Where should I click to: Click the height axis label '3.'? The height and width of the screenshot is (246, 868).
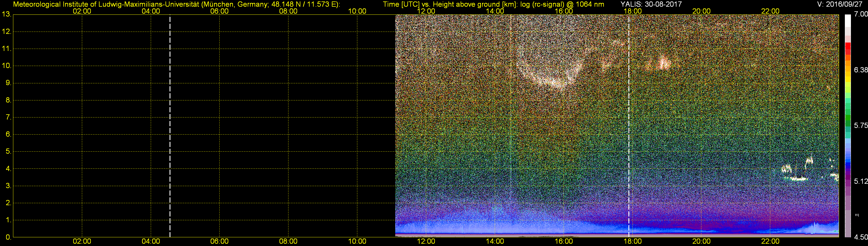pos(8,186)
